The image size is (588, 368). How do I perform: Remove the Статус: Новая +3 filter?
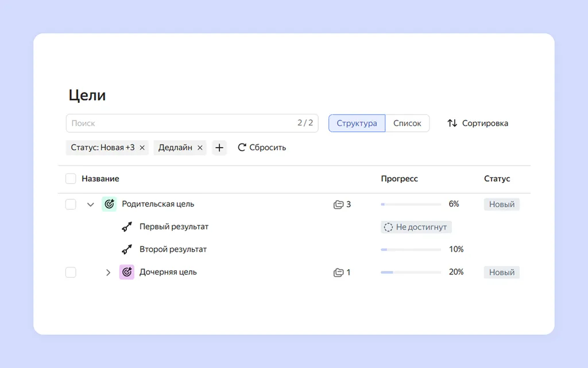pos(142,148)
